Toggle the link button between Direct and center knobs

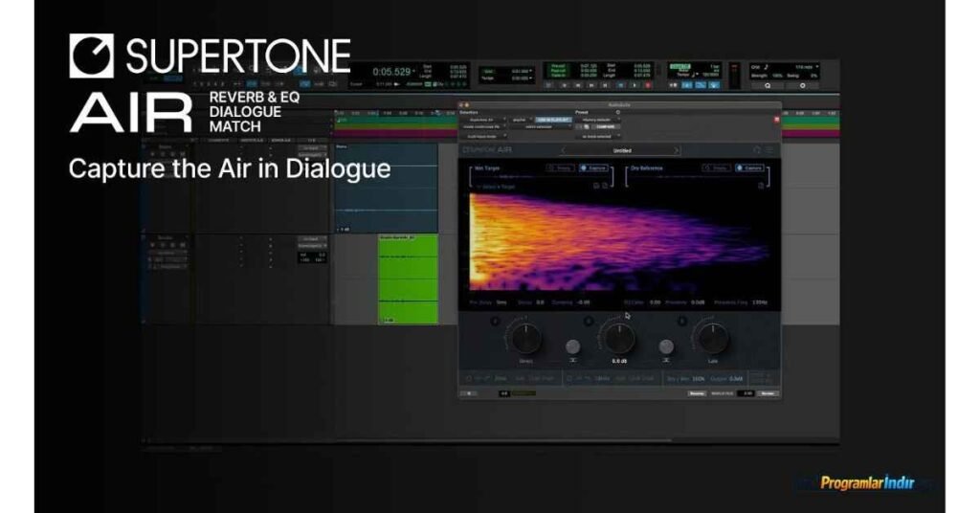click(x=572, y=346)
